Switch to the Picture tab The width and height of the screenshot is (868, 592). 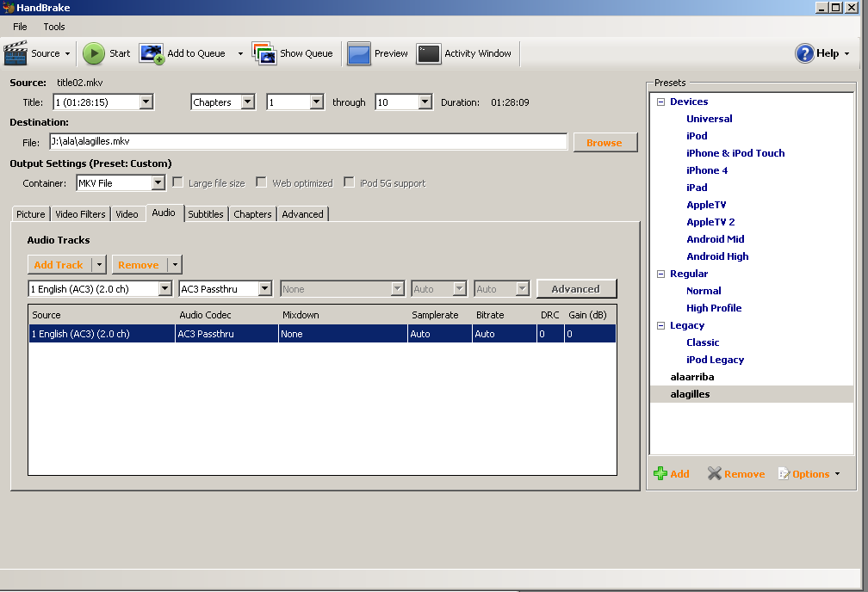pyautogui.click(x=31, y=214)
